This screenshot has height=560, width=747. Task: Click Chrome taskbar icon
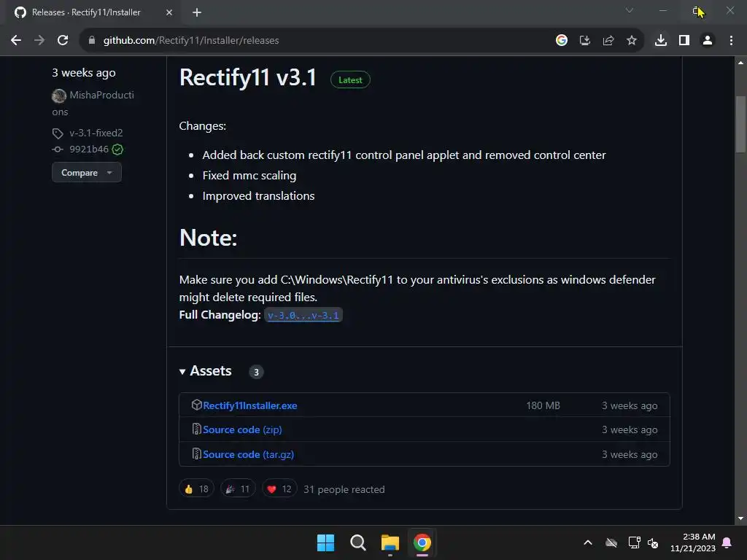click(x=422, y=542)
